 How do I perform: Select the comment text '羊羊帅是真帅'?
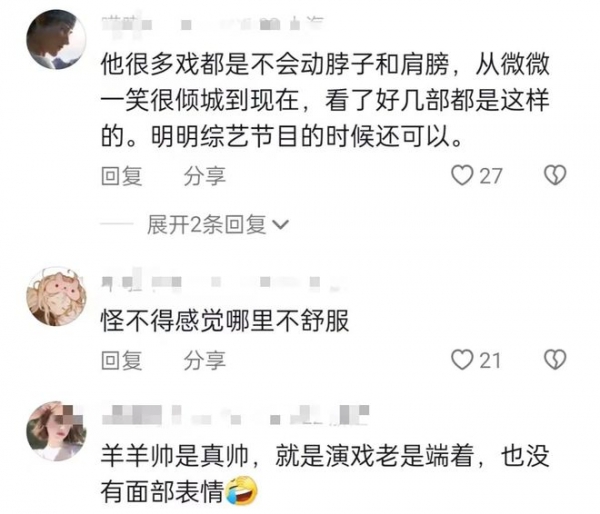(174, 456)
